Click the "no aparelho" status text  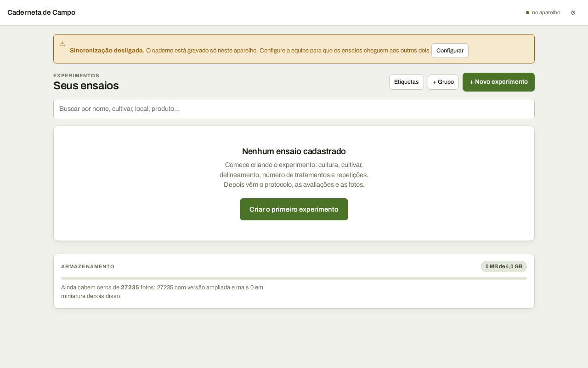(x=546, y=13)
